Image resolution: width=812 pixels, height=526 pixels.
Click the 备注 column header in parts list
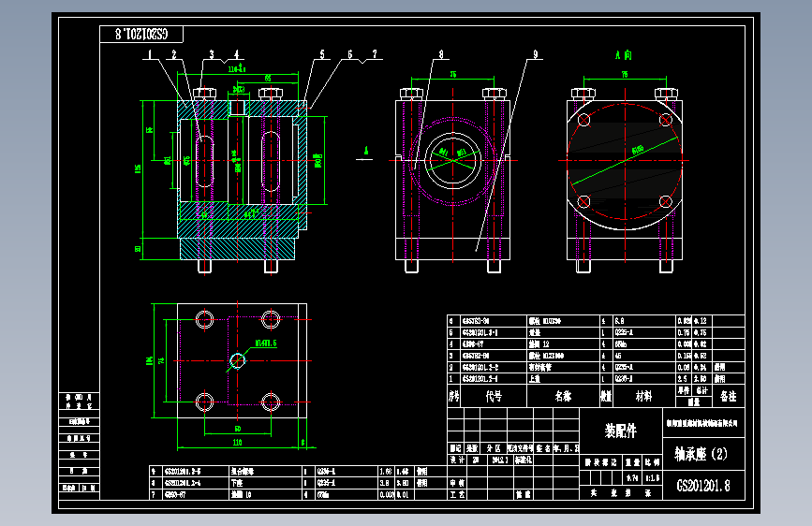point(728,396)
